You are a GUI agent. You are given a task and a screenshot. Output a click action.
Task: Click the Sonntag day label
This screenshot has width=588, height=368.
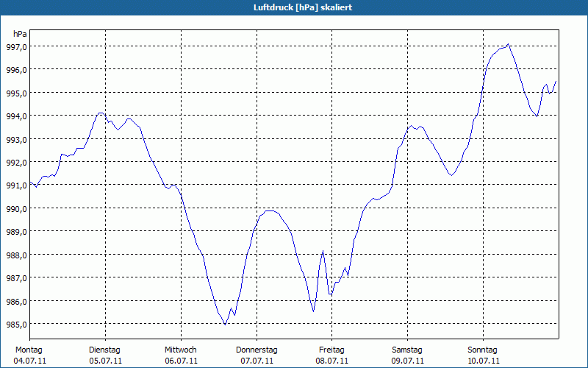(482, 350)
